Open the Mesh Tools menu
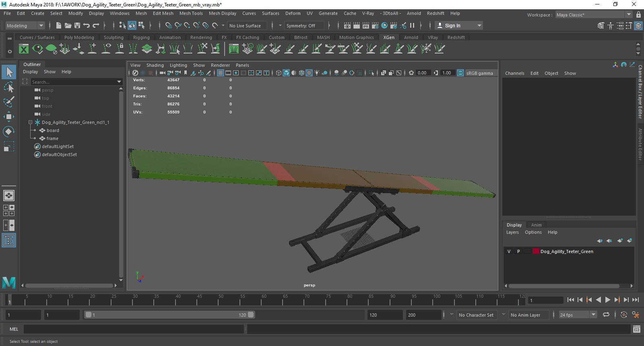644x346 pixels. tap(191, 13)
